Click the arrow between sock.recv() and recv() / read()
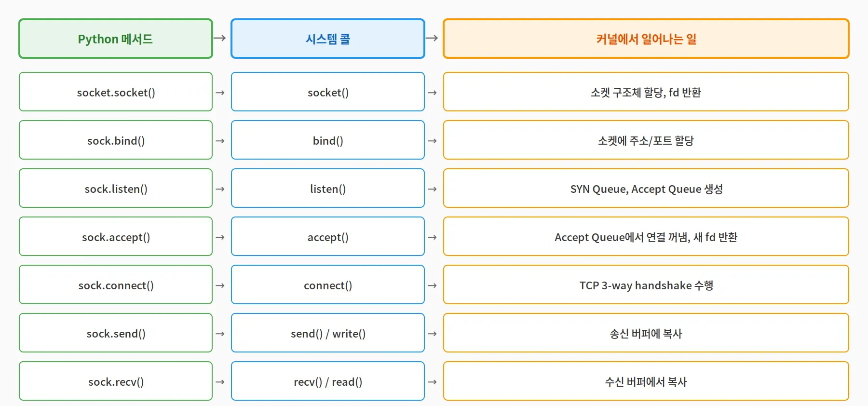Viewport: 868px width, 406px height. tap(220, 382)
